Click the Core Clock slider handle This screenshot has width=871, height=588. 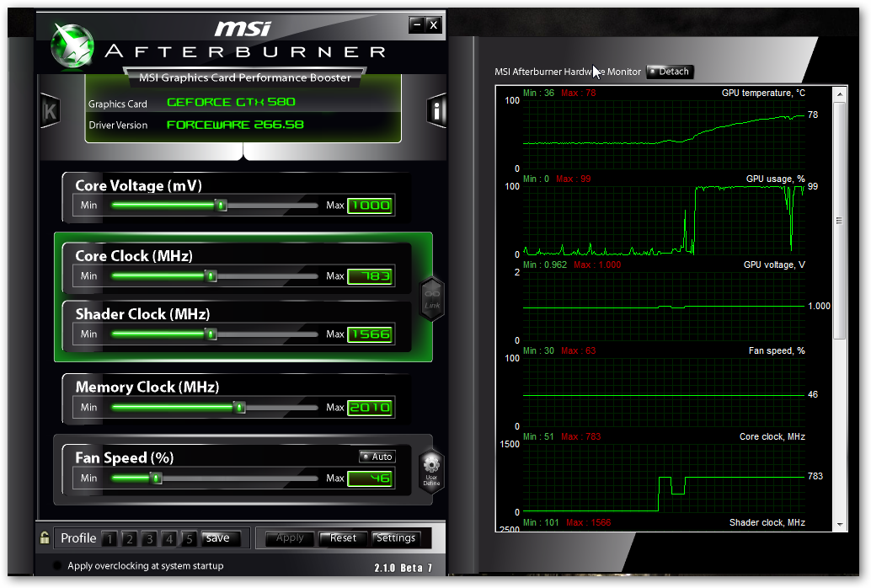211,276
